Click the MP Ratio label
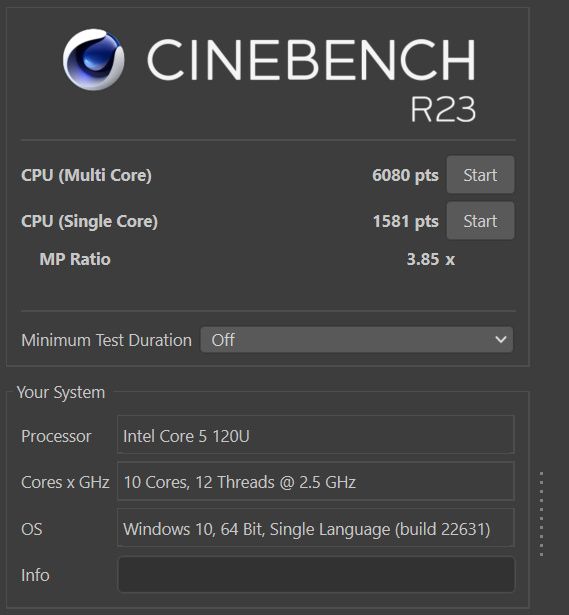 click(x=75, y=259)
